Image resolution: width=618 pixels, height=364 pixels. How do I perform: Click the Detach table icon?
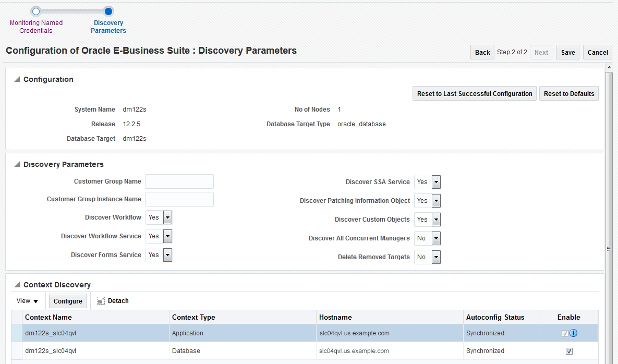tap(101, 301)
